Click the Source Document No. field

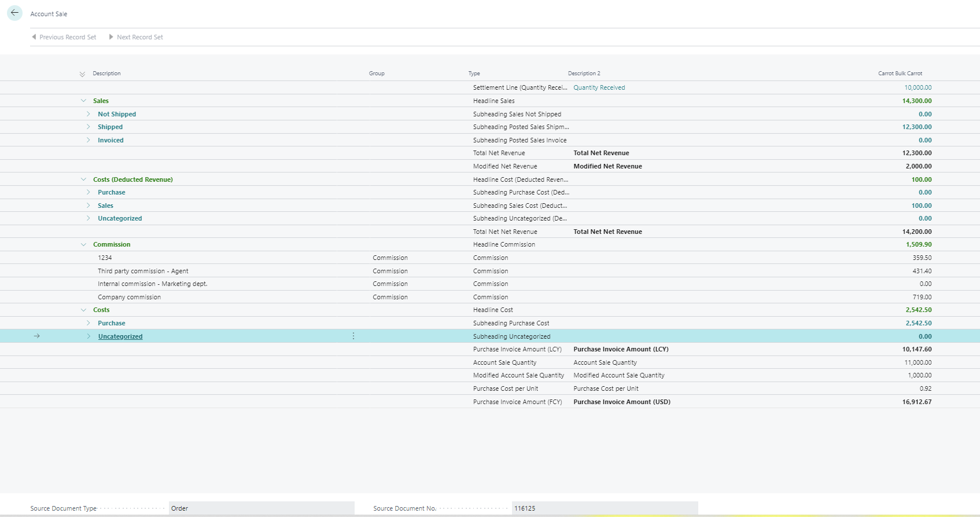coord(604,508)
